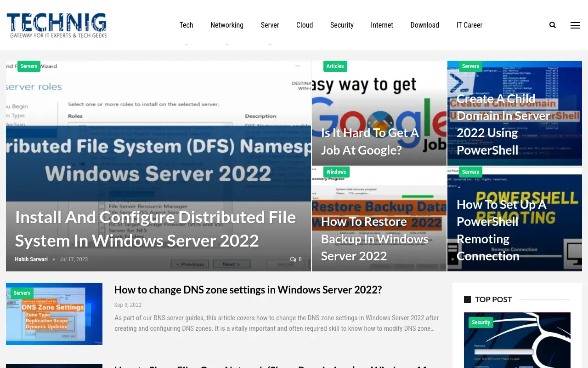
Task: Open Create A Child Domain In Server 2022 article
Action: point(503,124)
